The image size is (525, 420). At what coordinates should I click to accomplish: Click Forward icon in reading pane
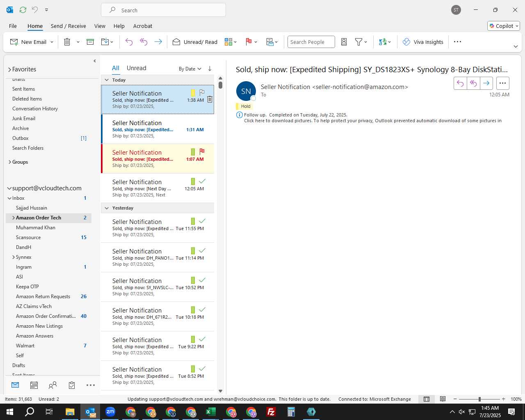click(486, 83)
